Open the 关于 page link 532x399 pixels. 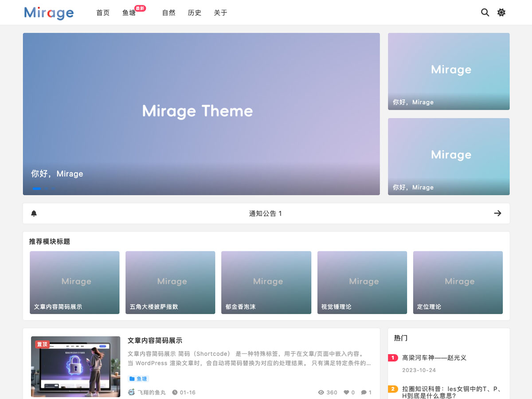pos(220,13)
